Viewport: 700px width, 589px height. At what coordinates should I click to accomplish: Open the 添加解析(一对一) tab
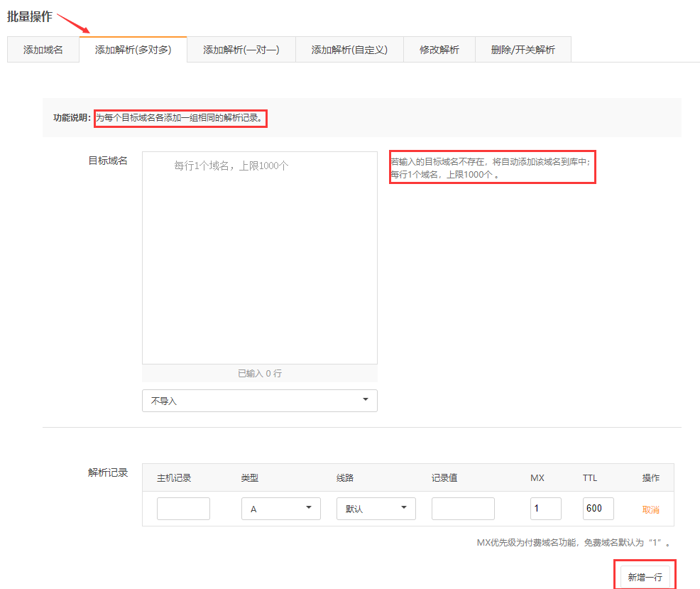(241, 50)
